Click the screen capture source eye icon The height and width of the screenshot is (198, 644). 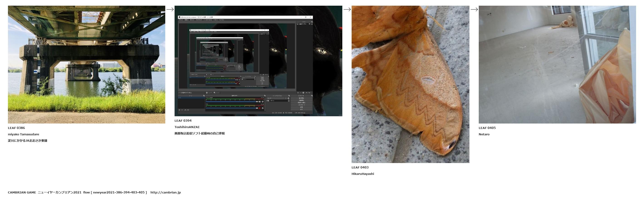click(309, 24)
